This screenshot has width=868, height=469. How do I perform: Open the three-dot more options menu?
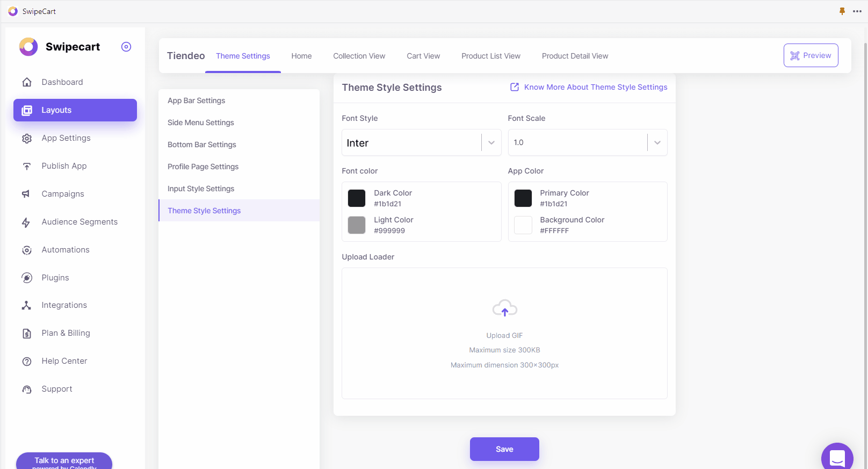857,11
